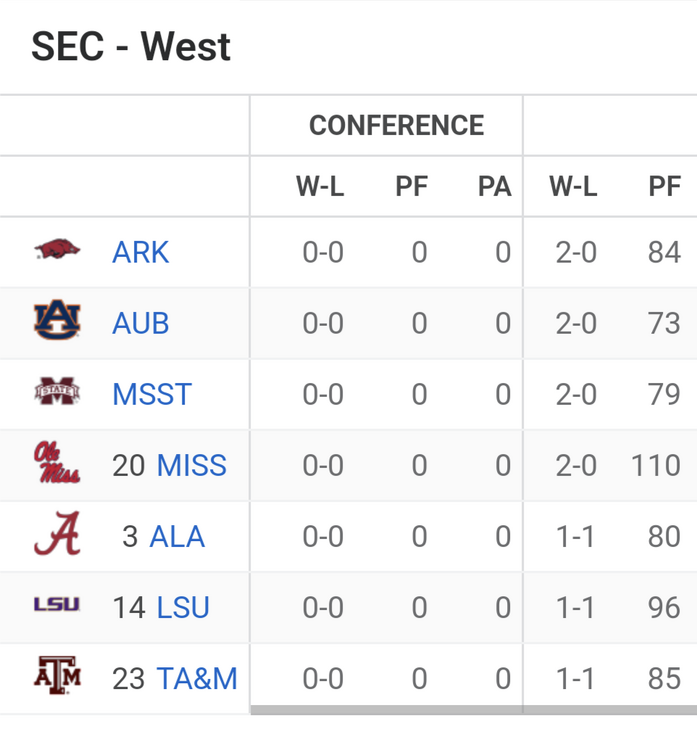Click the conference W-L column header

click(320, 187)
